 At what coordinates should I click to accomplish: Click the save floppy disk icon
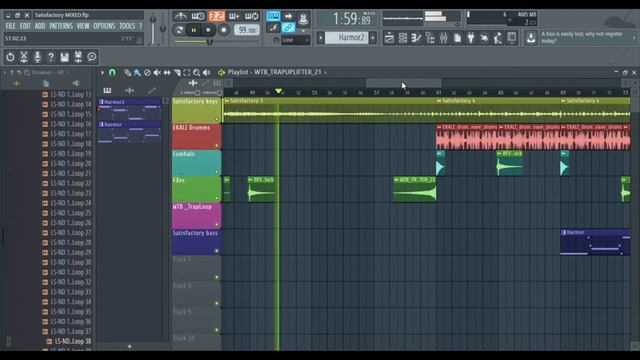pos(64,57)
